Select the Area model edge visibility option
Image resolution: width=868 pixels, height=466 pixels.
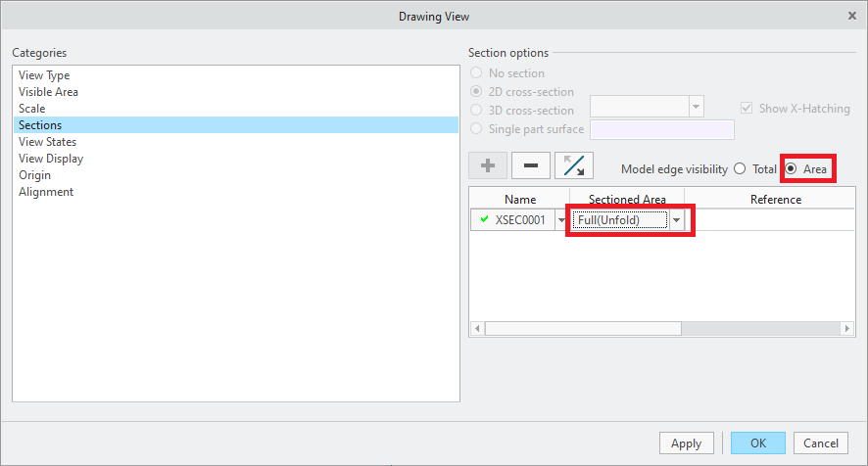pos(791,169)
